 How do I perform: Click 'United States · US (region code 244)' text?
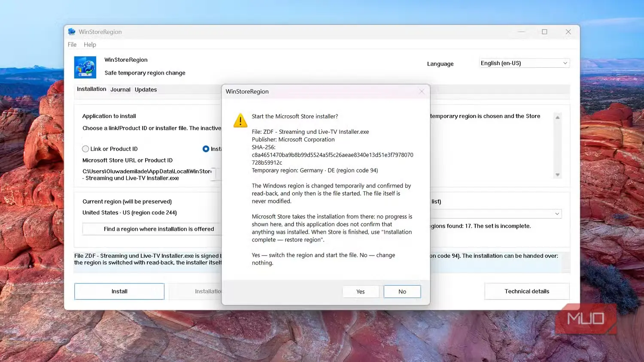[x=130, y=213]
